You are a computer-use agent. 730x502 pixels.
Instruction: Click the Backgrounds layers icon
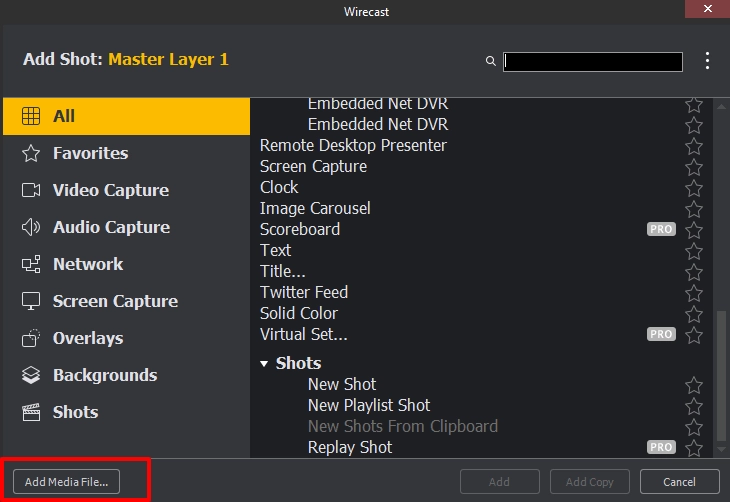click(31, 375)
